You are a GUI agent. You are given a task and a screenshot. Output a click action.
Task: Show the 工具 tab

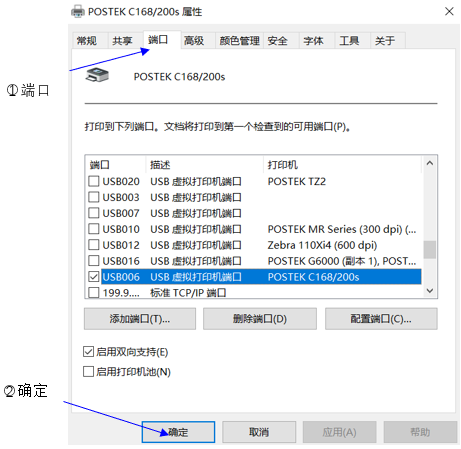pos(352,41)
